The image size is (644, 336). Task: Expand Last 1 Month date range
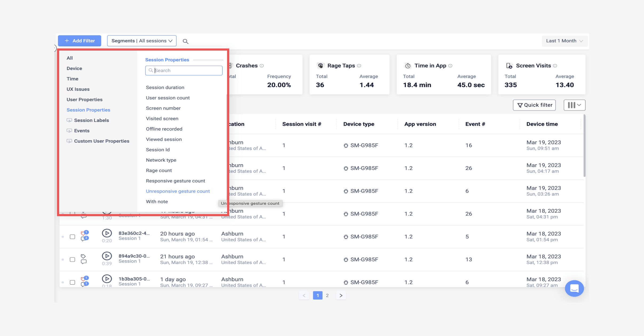click(564, 41)
